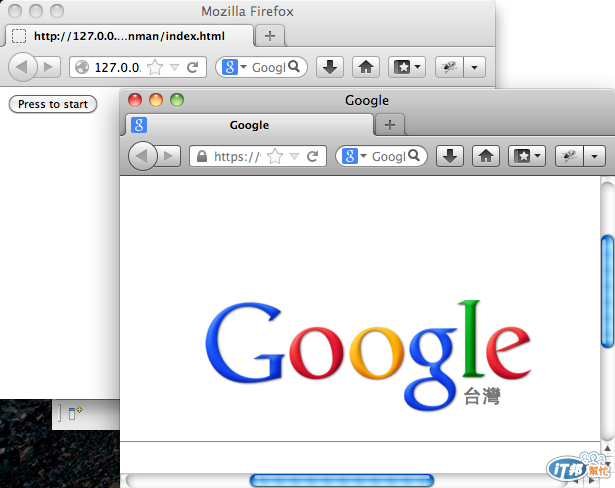Open search engine selector in Mozilla Firefox window
The image size is (615, 488).
click(234, 67)
